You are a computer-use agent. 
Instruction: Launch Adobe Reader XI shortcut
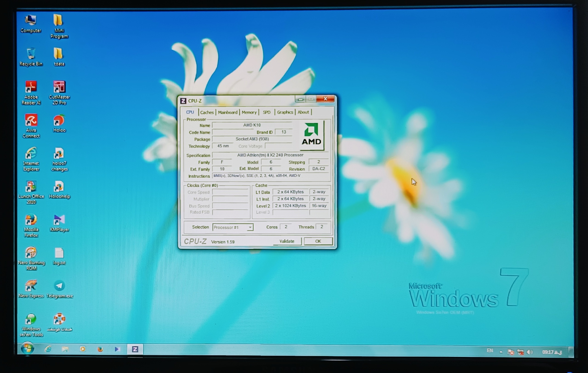pyautogui.click(x=31, y=93)
